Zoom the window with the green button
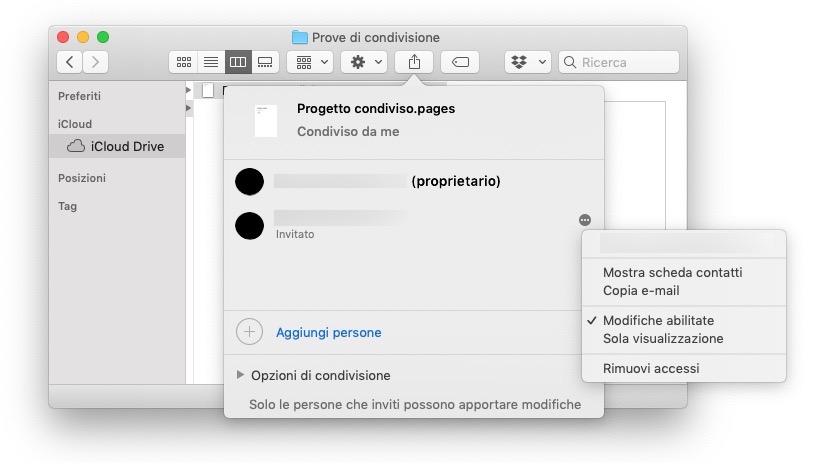The image size is (834, 463). 103,37
